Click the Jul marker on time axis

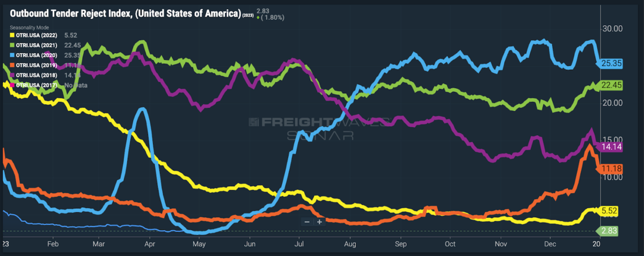(299, 243)
